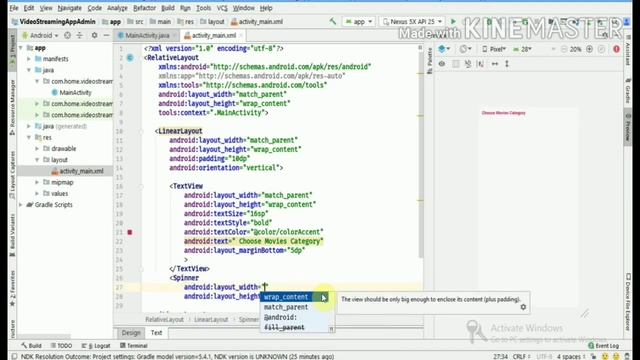
Task: Expand the mipmap folder
Action: pos(37,182)
